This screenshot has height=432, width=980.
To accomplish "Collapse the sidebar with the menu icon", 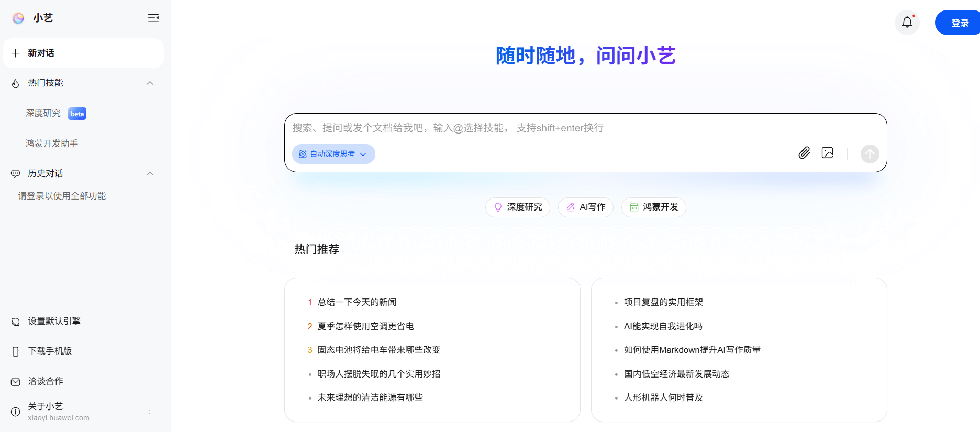I will (153, 18).
